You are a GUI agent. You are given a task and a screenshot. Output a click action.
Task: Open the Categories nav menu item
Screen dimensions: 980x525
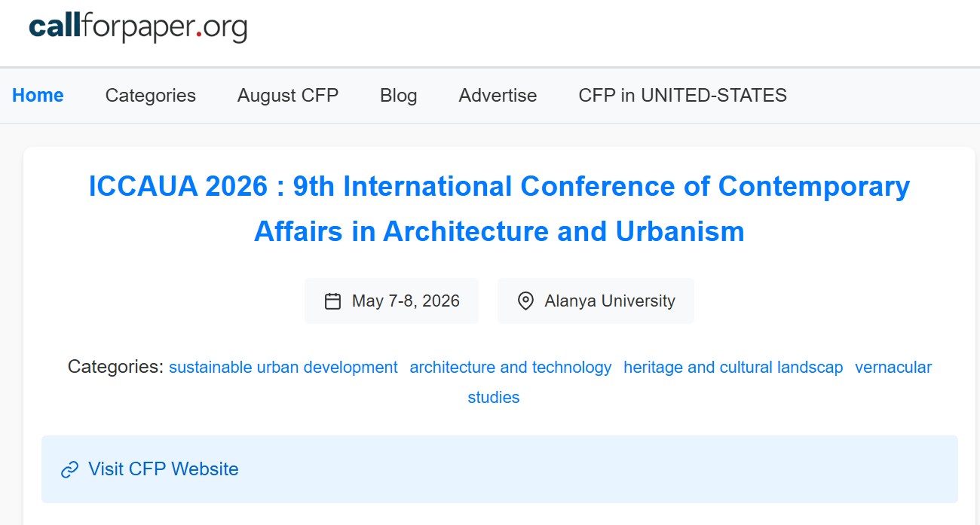150,96
